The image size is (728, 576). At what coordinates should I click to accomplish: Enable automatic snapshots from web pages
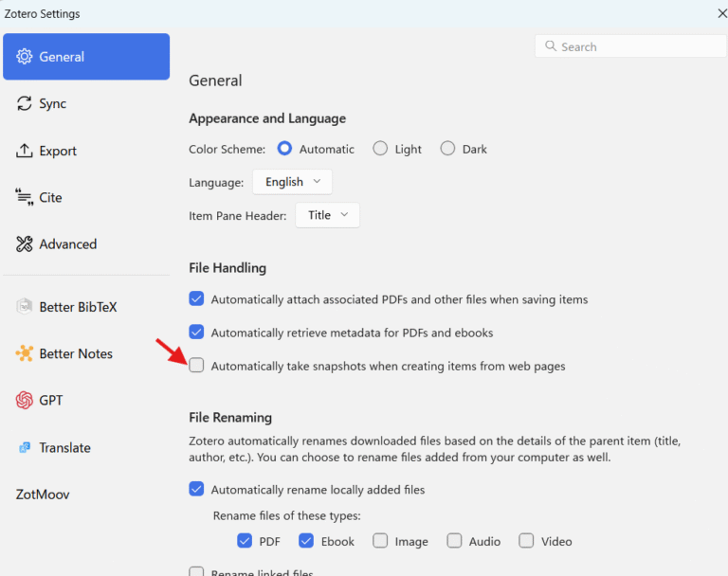pos(196,366)
